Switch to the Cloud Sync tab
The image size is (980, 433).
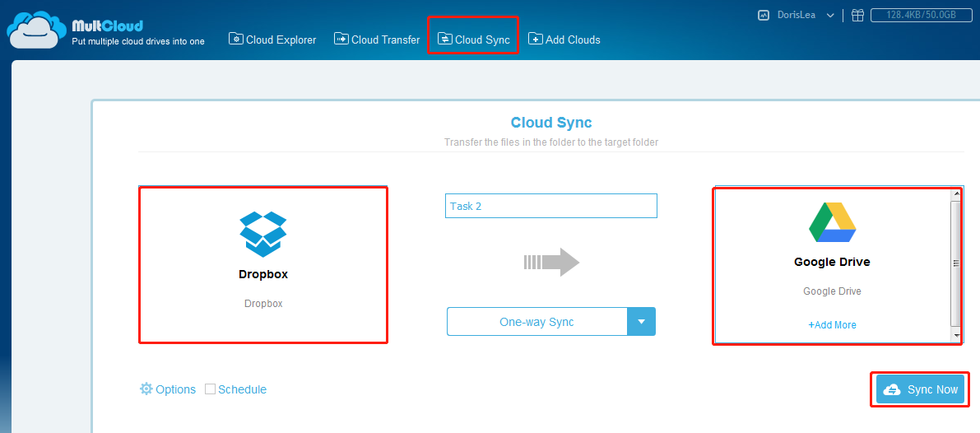474,40
